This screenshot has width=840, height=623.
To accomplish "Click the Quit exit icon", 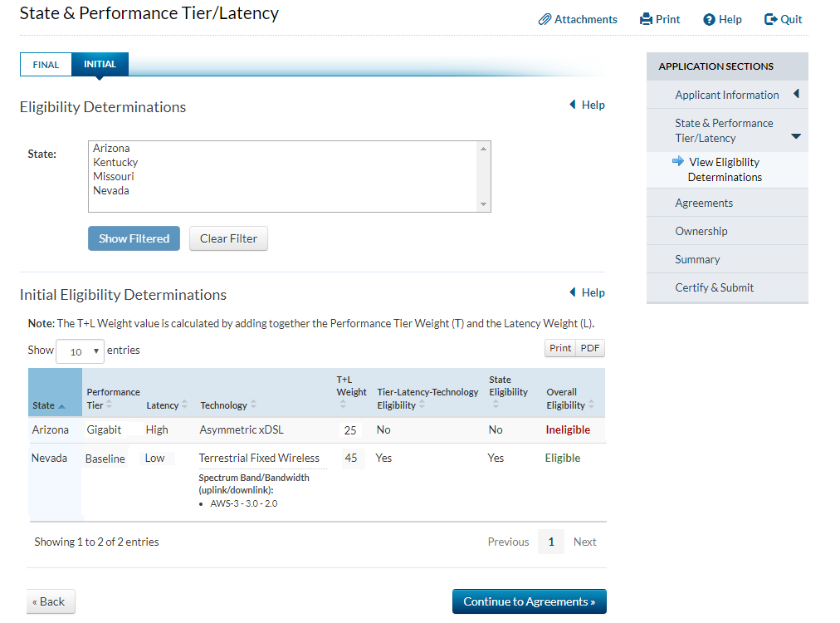I will click(x=770, y=19).
